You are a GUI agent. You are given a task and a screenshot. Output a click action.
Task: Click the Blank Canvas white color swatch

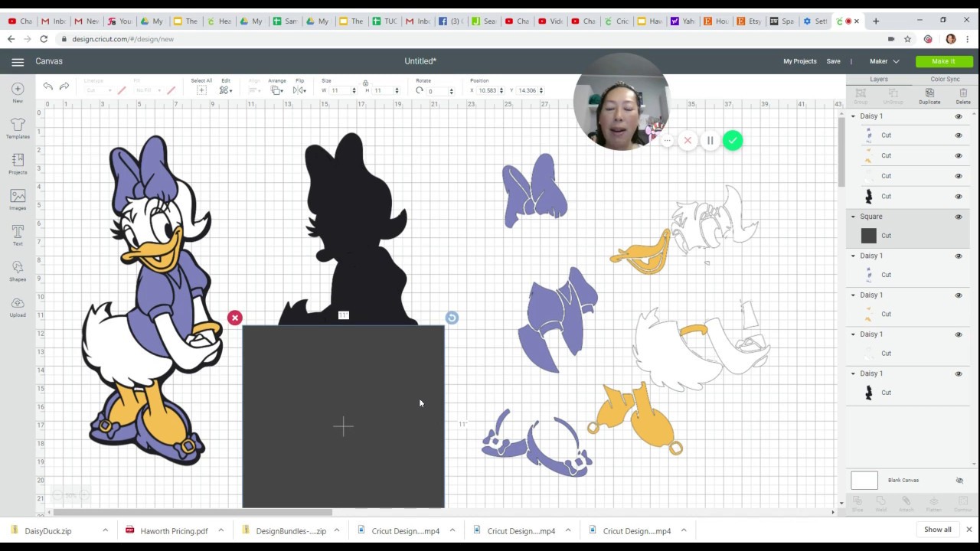(x=864, y=481)
